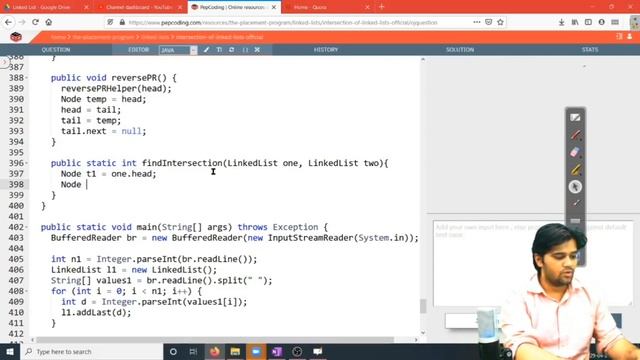Toggle fullscreen icon in editor toolbar

coord(245,50)
